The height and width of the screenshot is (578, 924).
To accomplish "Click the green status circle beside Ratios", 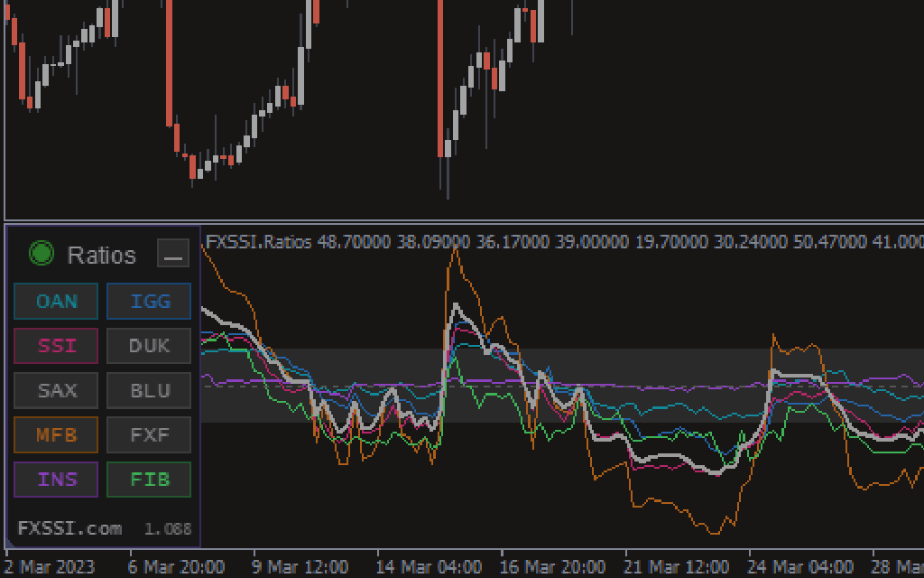I will (42, 255).
